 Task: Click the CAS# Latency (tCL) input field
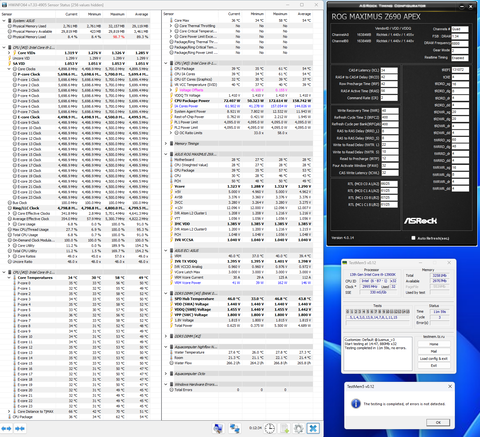pos(389,70)
